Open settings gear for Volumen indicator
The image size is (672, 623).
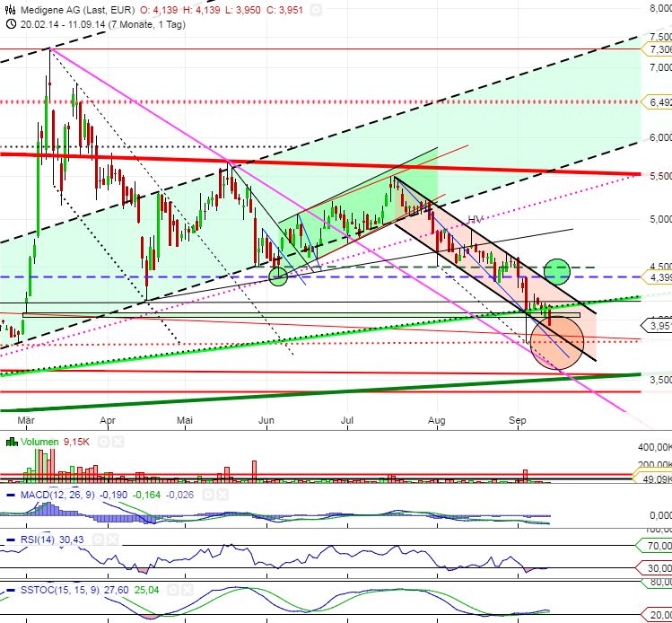pos(103,442)
